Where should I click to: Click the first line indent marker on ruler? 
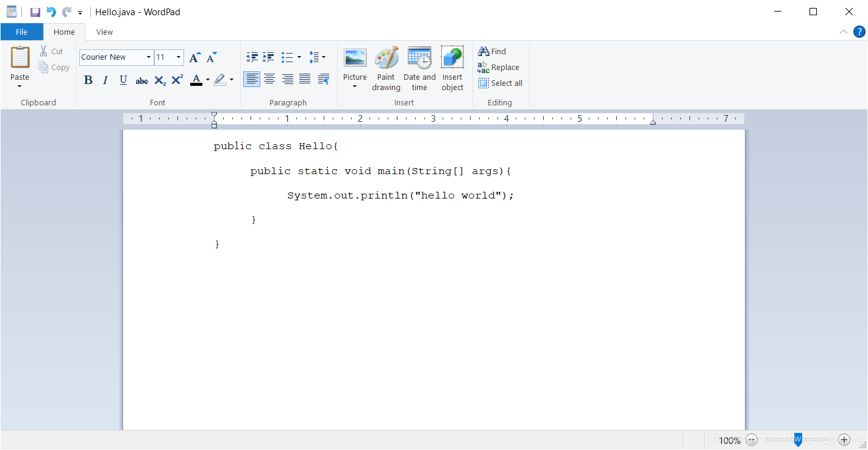214,114
